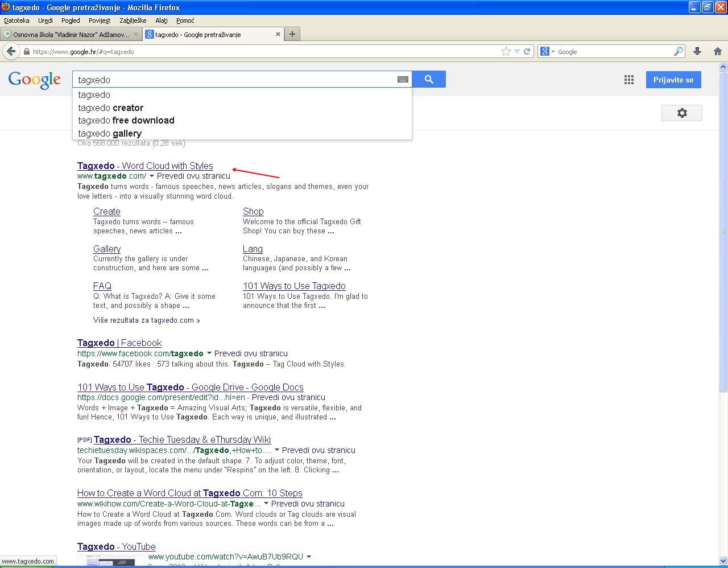Expand the arrow next to the wikihow.com URL
This screenshot has height=568, width=728.
(x=266, y=504)
